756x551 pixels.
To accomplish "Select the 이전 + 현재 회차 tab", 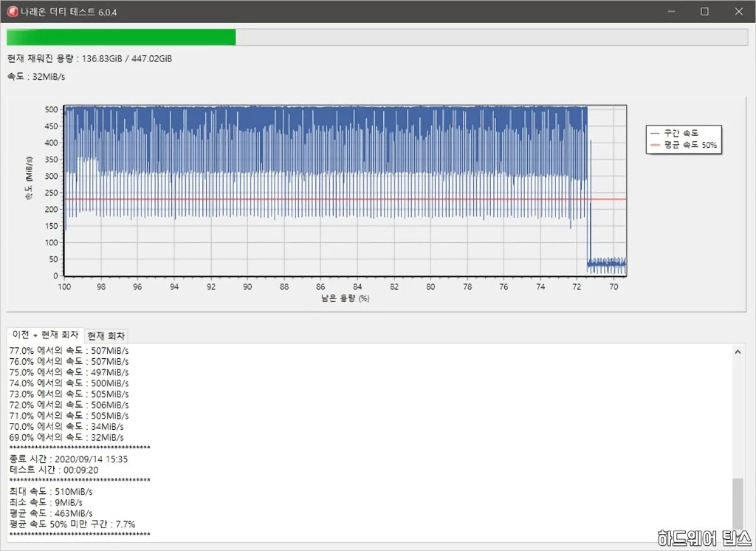I will [45, 335].
